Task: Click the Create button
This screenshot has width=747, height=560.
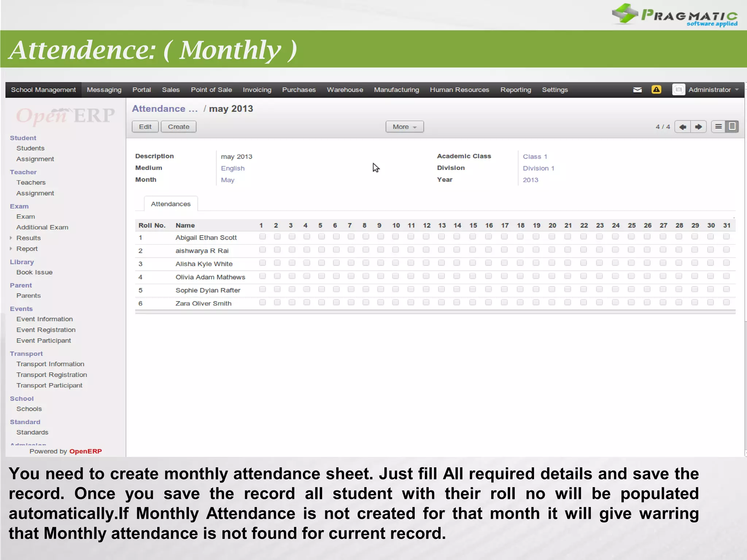Action: [179, 127]
